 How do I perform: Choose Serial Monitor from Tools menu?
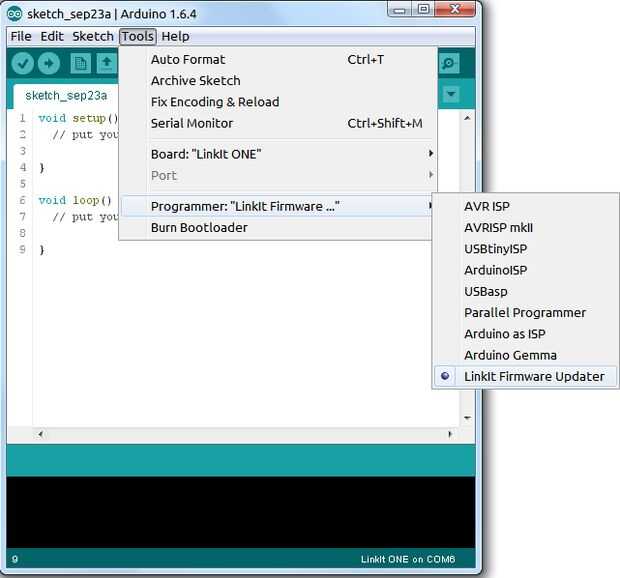[x=278, y=123]
